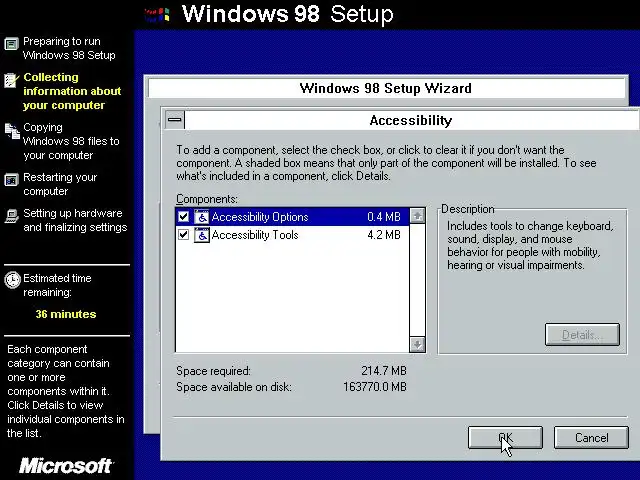This screenshot has height=480, width=640.
Task: Click the 'Components:' label
Action: coord(207,199)
